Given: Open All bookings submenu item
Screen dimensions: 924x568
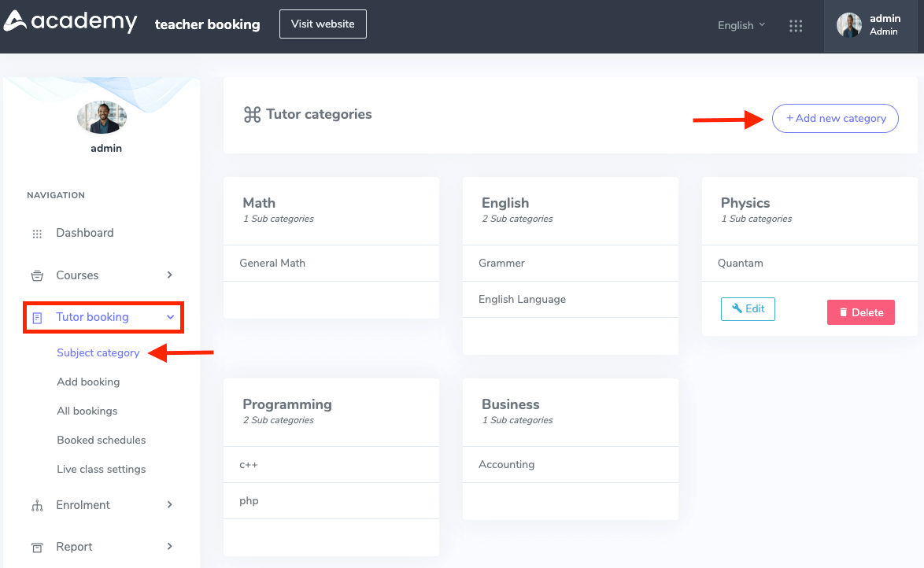Looking at the screenshot, I should pos(87,411).
